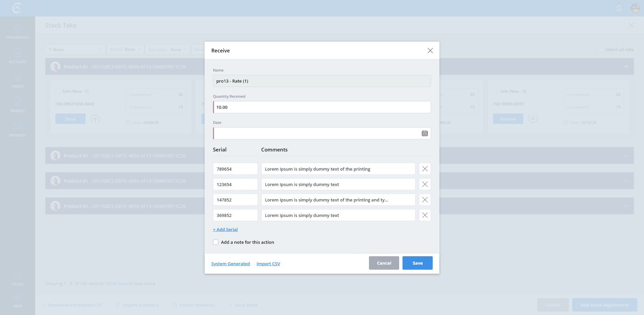Delete the serial 123654 row
This screenshot has height=315, width=644.
(x=425, y=184)
